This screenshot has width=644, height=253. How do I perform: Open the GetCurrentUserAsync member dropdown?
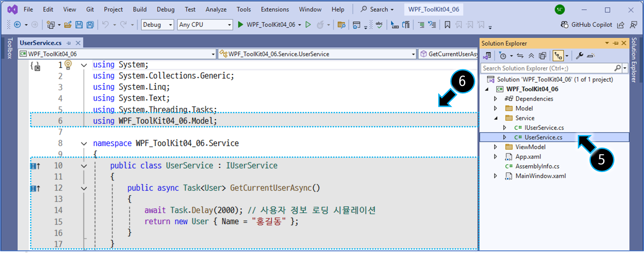(448, 54)
